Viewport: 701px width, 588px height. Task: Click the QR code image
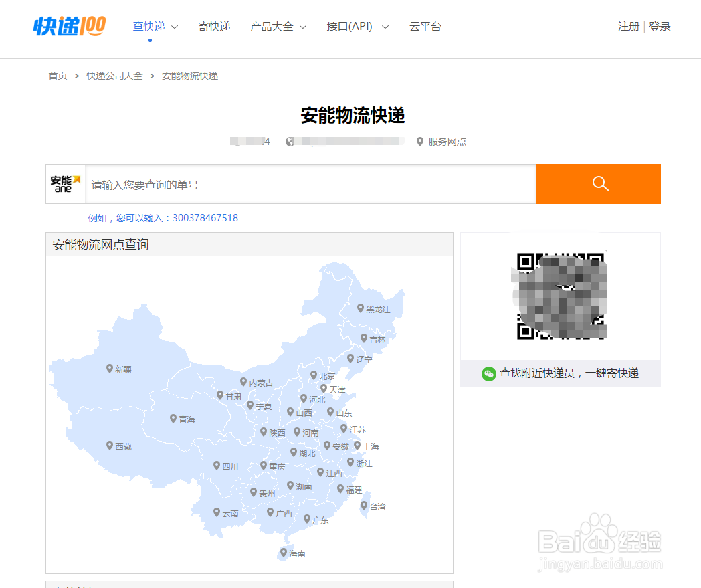point(561,296)
